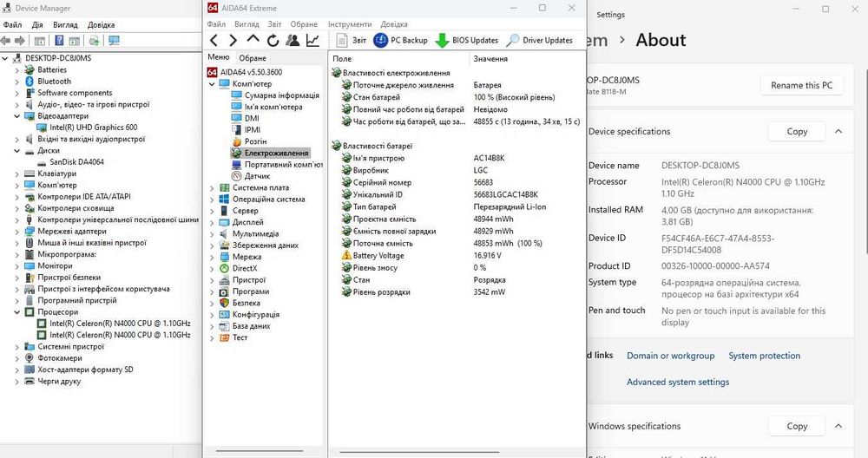The width and height of the screenshot is (868, 458).
Task: Copy Windows specifications in Settings
Action: tap(797, 426)
